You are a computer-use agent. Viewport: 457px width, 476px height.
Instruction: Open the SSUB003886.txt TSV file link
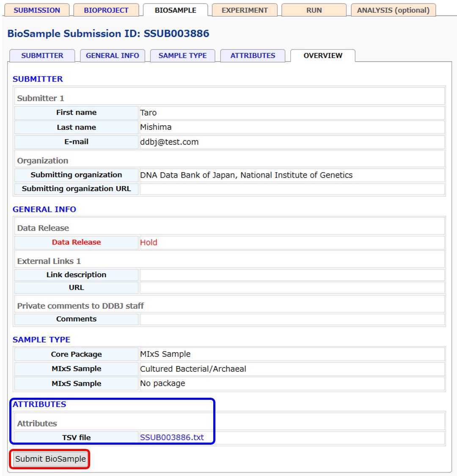click(172, 437)
